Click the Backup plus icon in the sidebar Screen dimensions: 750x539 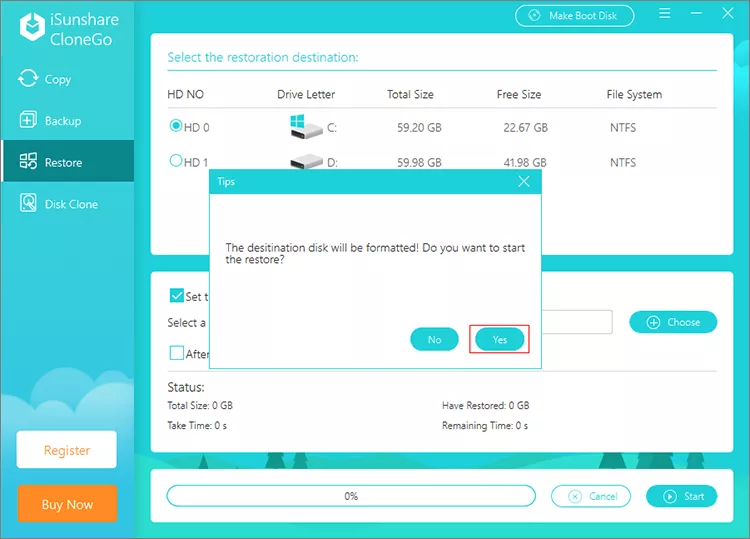click(28, 120)
